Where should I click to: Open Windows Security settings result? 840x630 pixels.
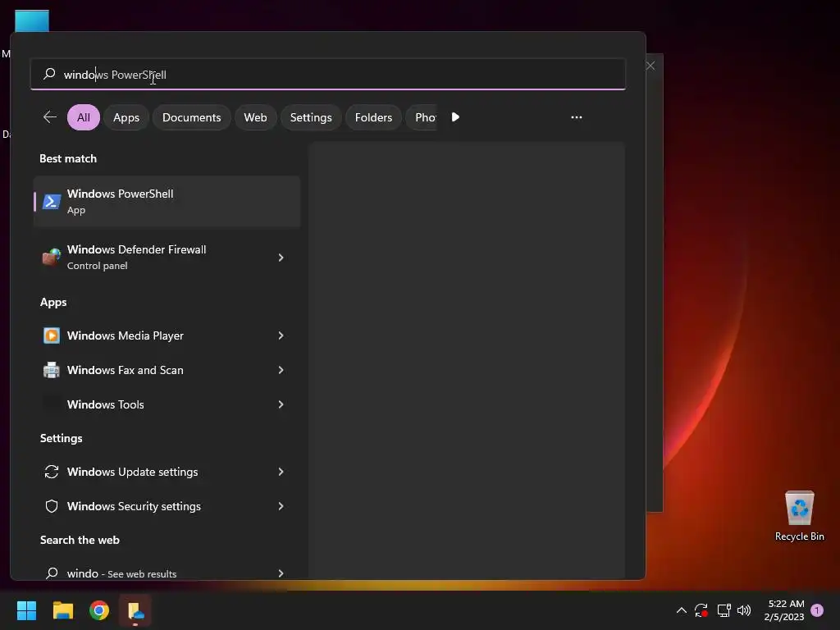pyautogui.click(x=167, y=506)
